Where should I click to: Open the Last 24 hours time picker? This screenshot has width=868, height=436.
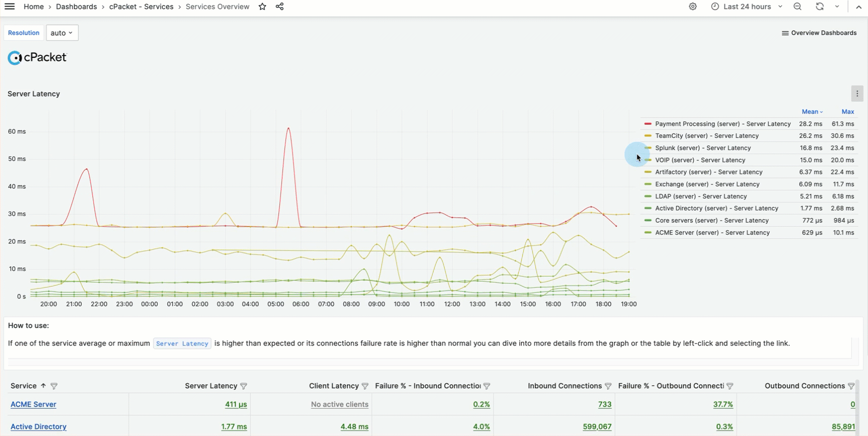[x=747, y=7]
